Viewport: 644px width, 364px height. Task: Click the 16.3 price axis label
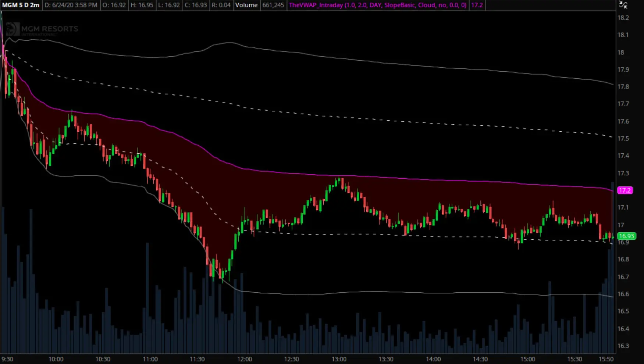coord(623,346)
